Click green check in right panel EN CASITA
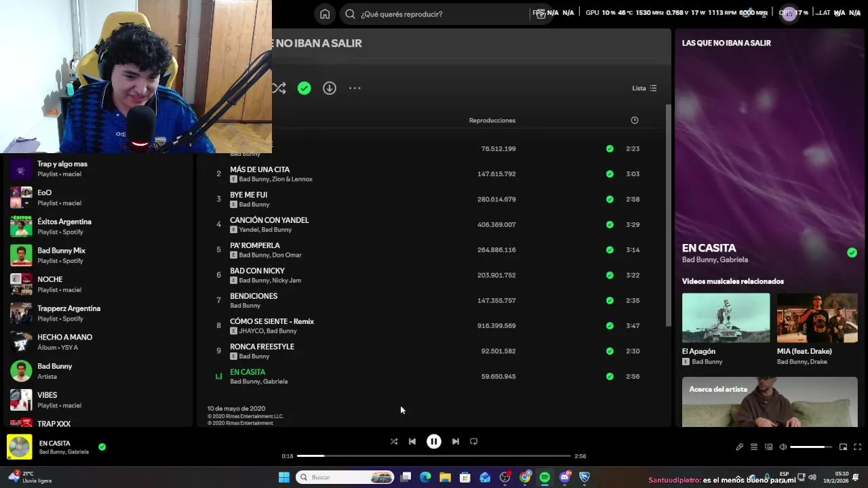The height and width of the screenshot is (488, 868). coord(852,253)
